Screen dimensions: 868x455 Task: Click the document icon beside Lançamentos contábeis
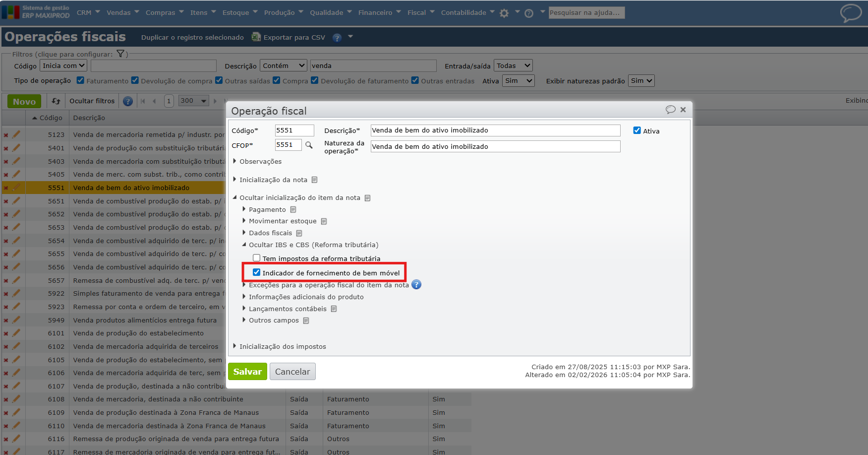pyautogui.click(x=334, y=309)
